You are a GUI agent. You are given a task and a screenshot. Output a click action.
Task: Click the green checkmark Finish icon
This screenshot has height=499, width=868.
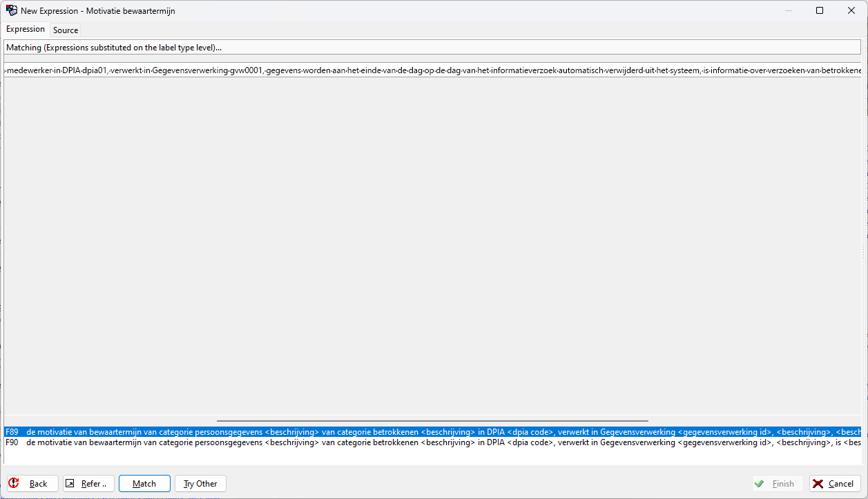click(760, 484)
